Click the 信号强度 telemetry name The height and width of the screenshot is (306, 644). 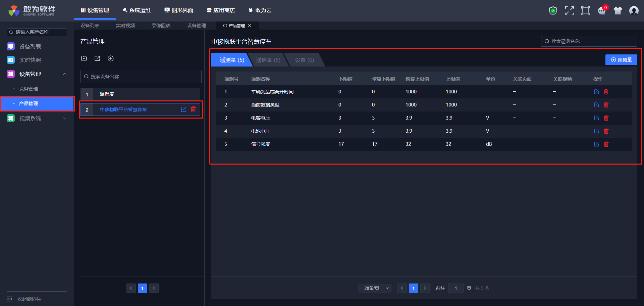pyautogui.click(x=261, y=144)
